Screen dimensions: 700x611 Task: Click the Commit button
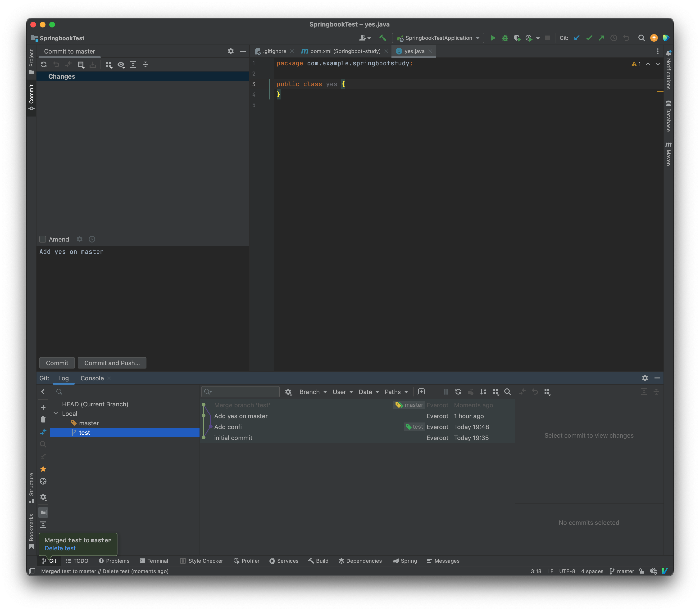pos(57,363)
